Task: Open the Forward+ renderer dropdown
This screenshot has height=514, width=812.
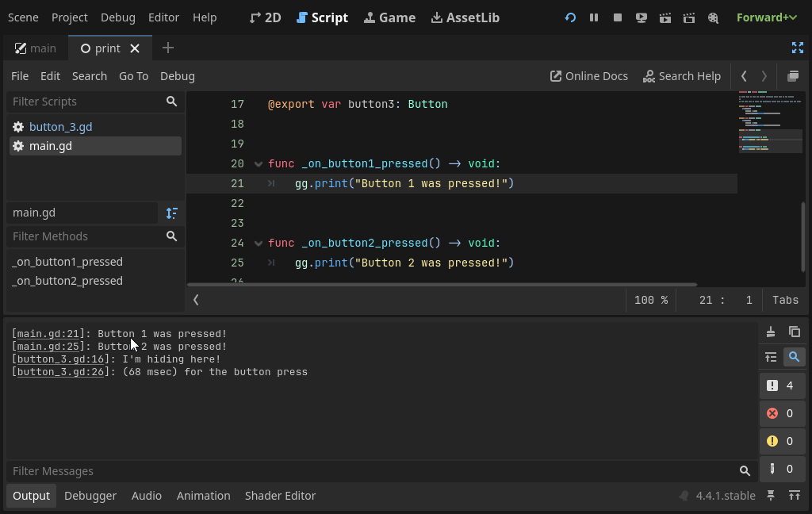Action: click(766, 17)
